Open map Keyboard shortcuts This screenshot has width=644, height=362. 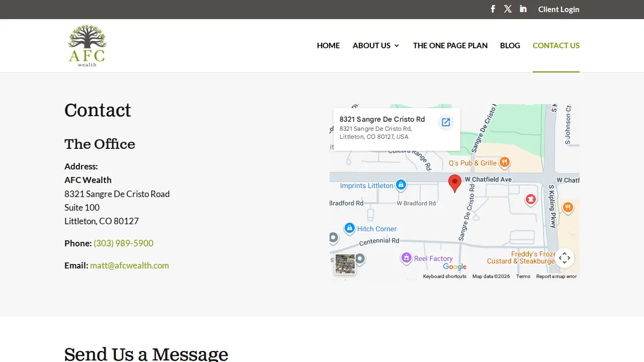(445, 277)
